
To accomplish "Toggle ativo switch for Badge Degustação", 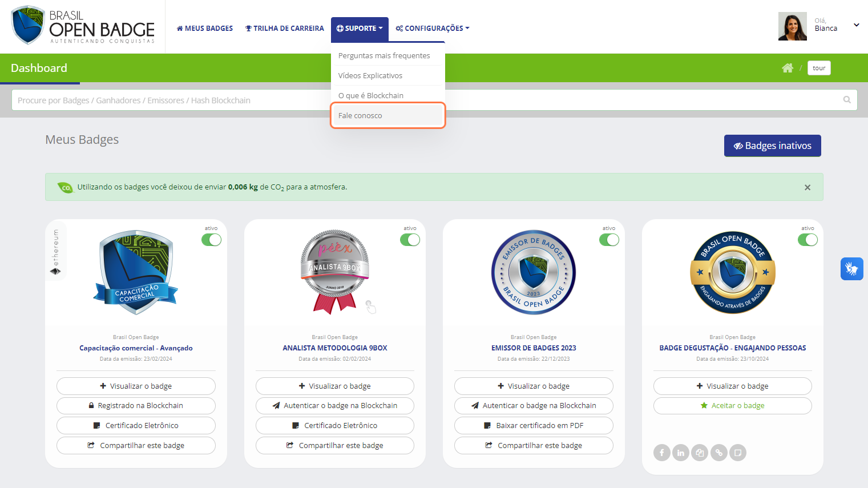I will pos(808,240).
